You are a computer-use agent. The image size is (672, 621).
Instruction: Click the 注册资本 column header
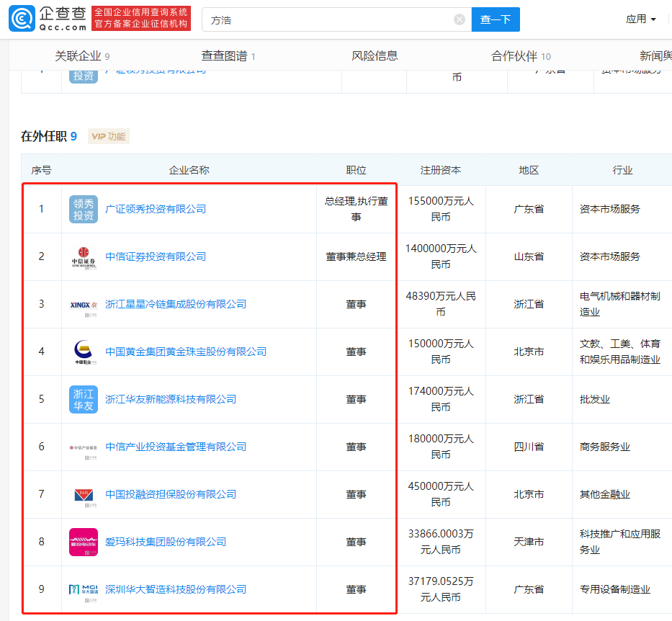[441, 170]
